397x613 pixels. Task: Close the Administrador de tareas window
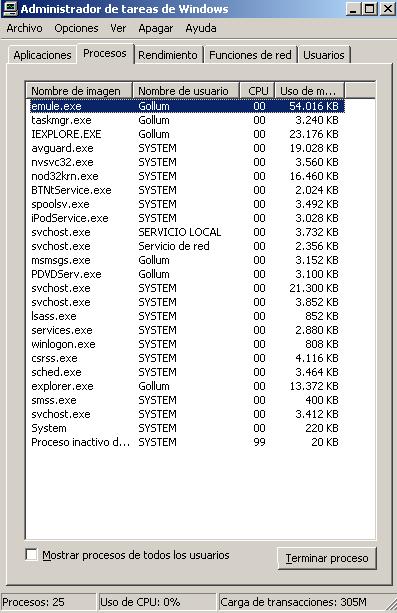coord(387,9)
